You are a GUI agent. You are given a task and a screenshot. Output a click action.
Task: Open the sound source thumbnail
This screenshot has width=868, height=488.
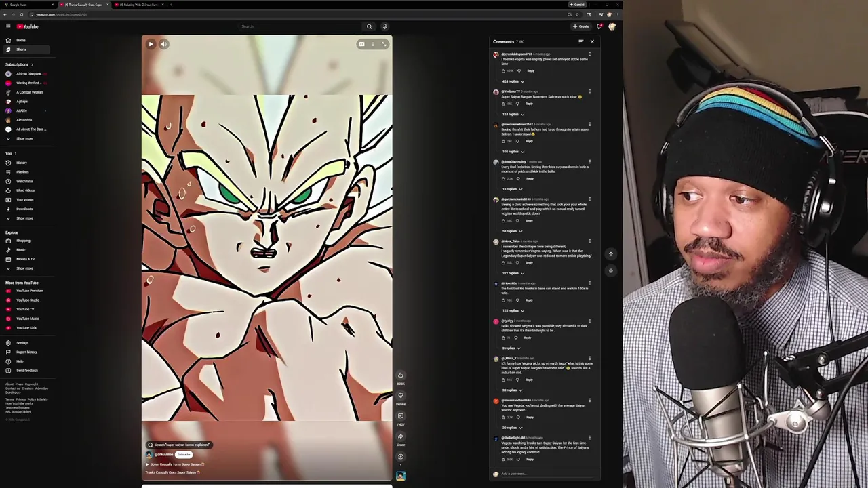point(401,476)
